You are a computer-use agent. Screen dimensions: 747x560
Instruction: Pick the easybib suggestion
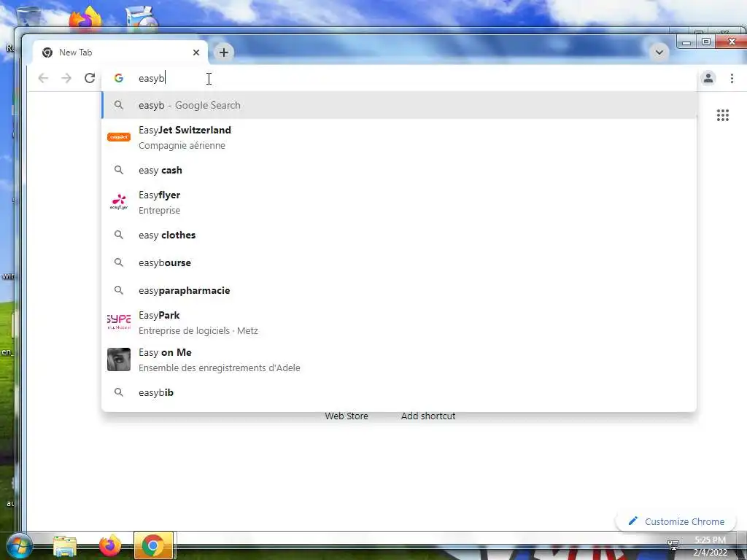pyautogui.click(x=399, y=392)
